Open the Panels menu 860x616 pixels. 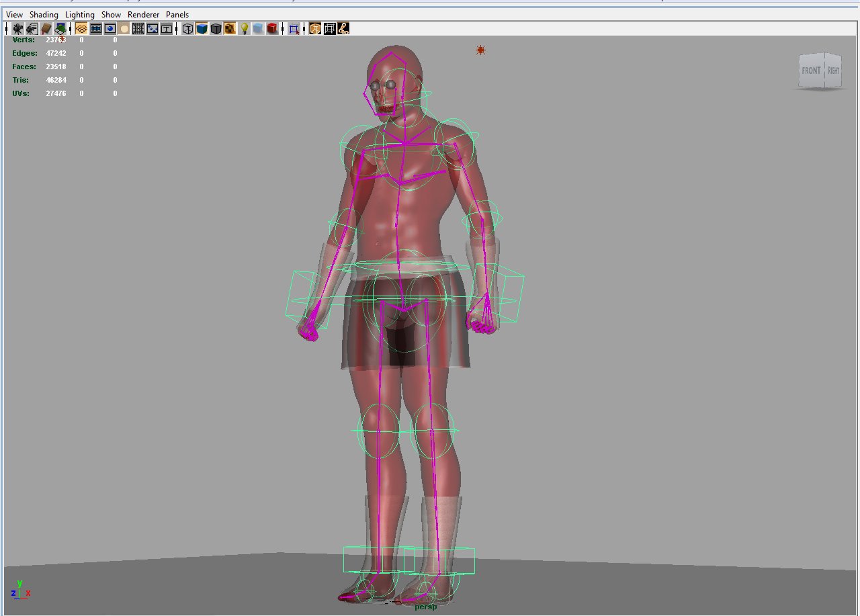tap(177, 14)
